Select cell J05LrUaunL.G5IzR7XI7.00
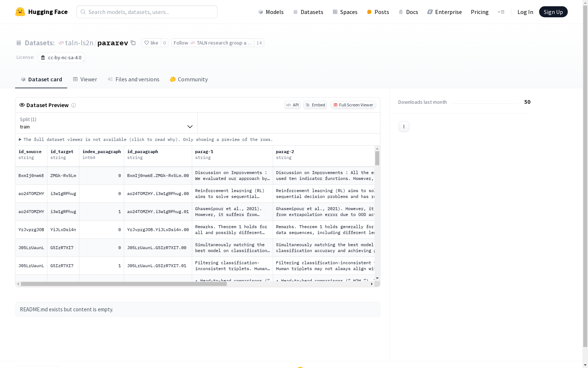The height and width of the screenshot is (368, 588). click(x=158, y=248)
